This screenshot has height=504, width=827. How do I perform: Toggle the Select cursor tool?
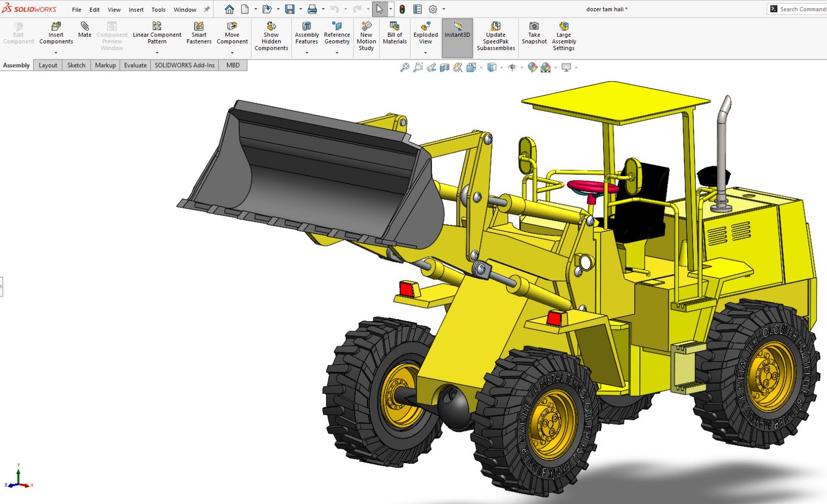[x=379, y=9]
